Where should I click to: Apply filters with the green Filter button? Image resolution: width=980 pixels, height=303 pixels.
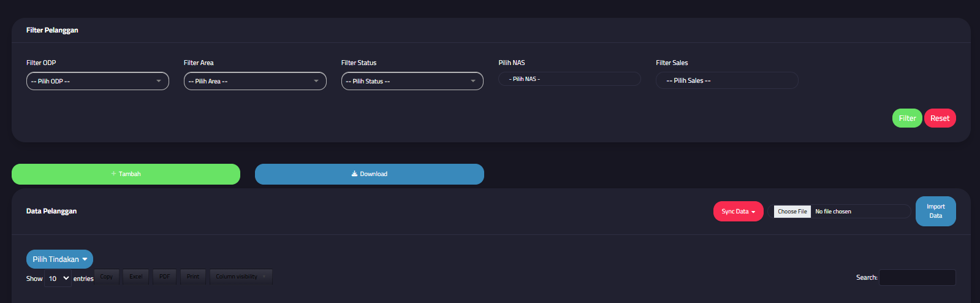pos(907,118)
